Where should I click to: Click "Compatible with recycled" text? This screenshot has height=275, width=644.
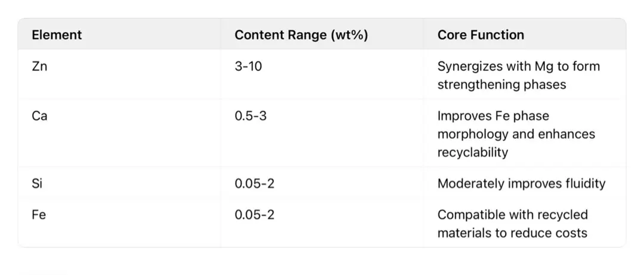(x=512, y=215)
